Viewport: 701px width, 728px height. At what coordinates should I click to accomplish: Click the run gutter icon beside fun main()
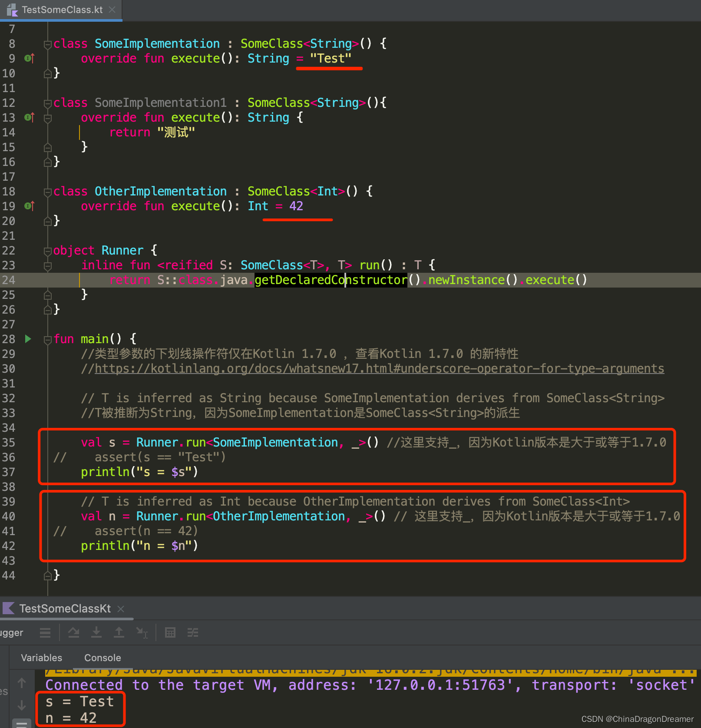(28, 339)
